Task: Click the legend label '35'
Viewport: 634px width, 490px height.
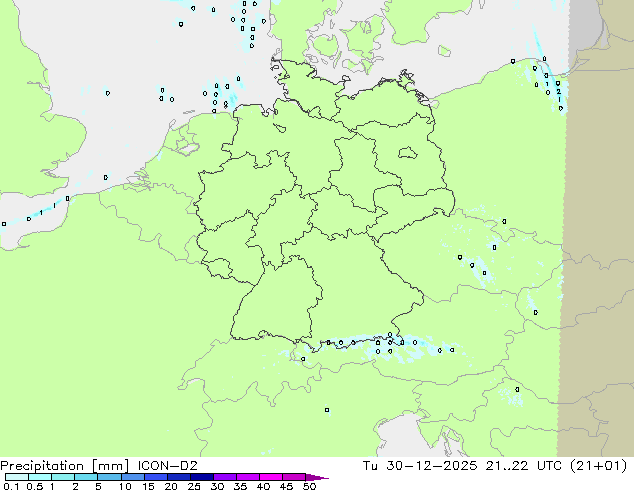Action: click(x=240, y=486)
